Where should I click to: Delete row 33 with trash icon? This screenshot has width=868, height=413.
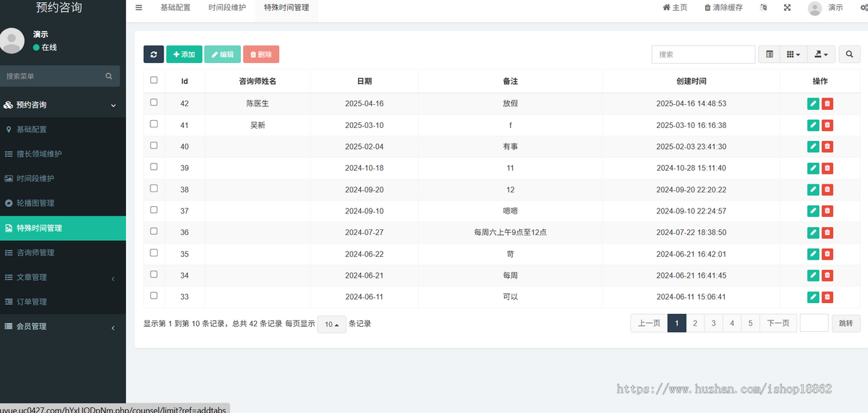[x=827, y=297]
